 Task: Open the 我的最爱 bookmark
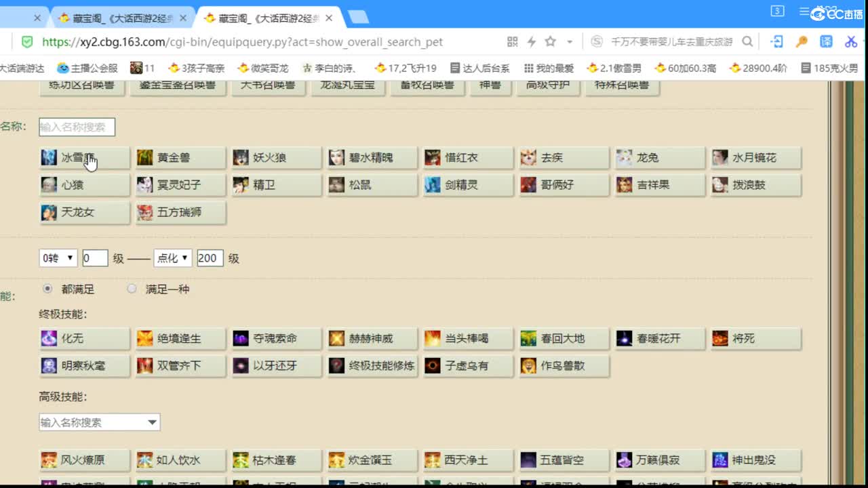549,68
